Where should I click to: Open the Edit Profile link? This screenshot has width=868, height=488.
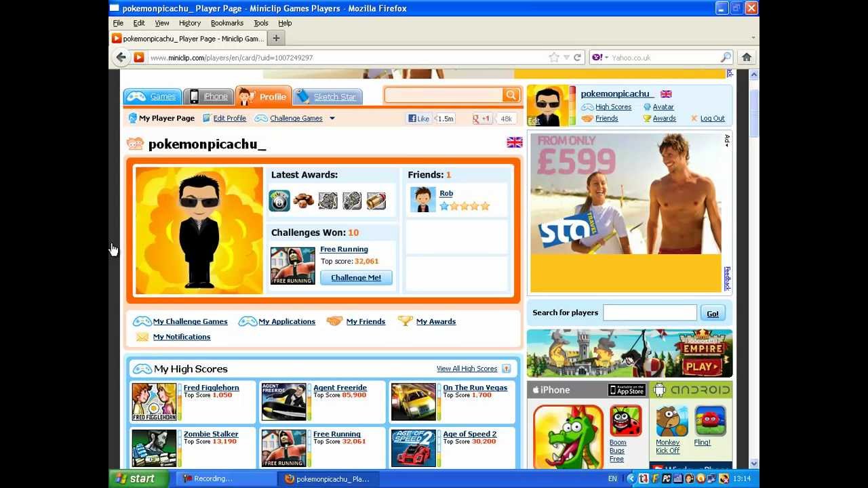229,119
